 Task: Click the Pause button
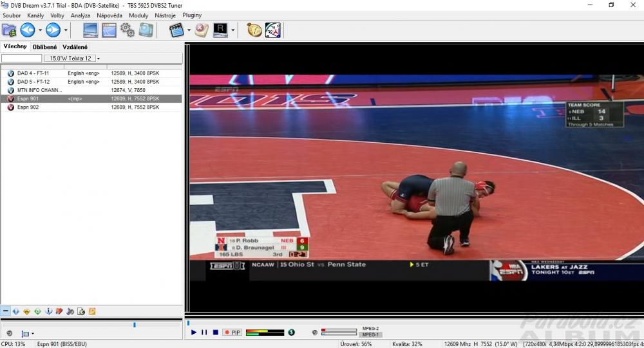pos(205,333)
